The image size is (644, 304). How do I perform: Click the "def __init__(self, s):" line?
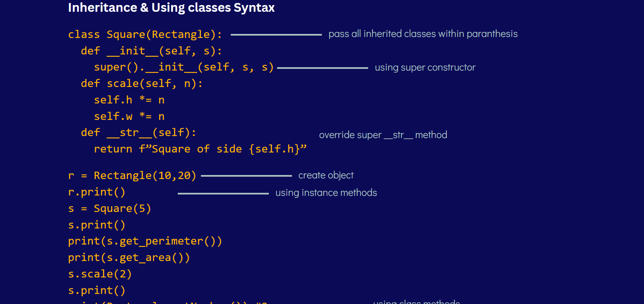[151, 51]
